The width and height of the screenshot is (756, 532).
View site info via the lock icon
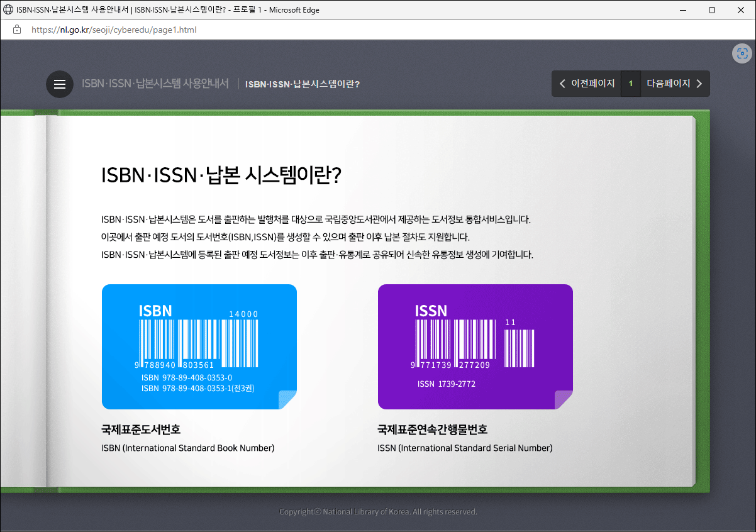tap(17, 30)
